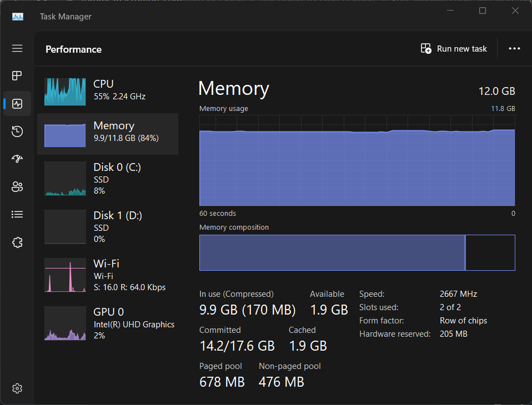Expand the hamburger navigation menu
The width and height of the screenshot is (532, 405).
17,48
